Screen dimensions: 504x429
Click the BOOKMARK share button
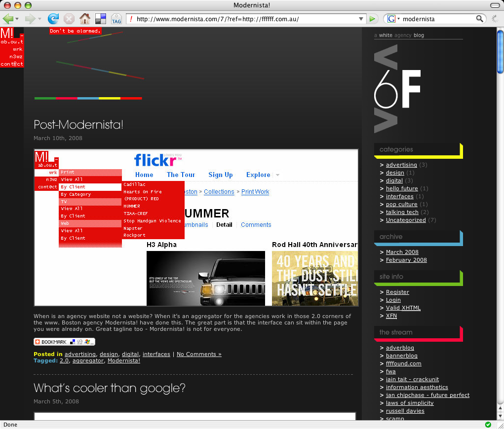click(x=64, y=342)
